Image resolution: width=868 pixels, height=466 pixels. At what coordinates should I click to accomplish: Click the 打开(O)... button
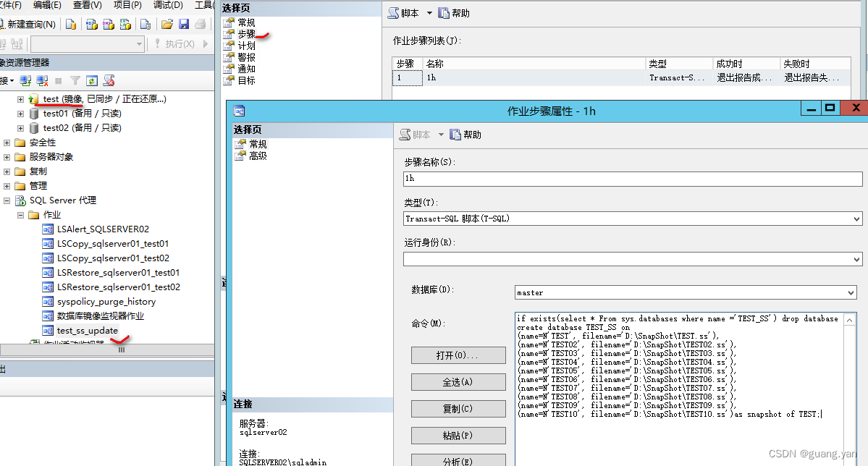click(x=458, y=355)
